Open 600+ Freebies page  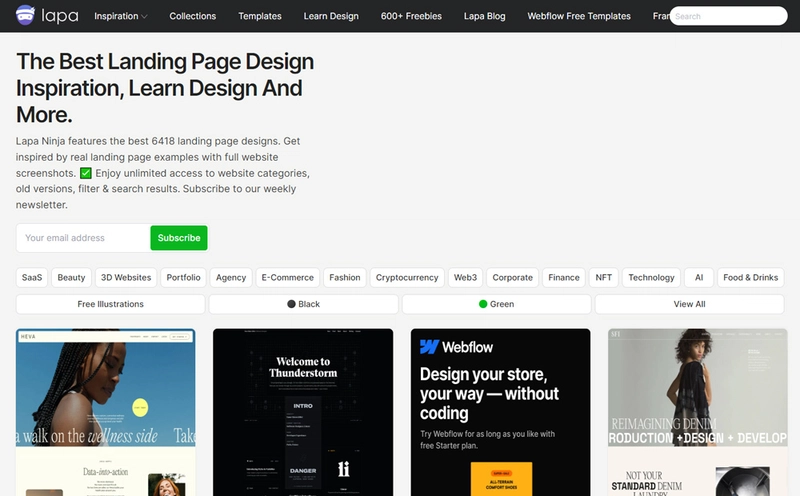tap(411, 16)
